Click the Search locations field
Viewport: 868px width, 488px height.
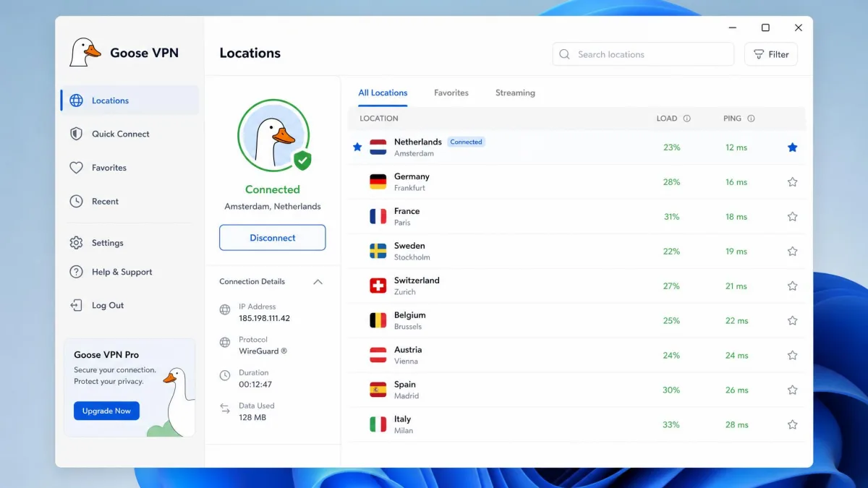tap(643, 54)
